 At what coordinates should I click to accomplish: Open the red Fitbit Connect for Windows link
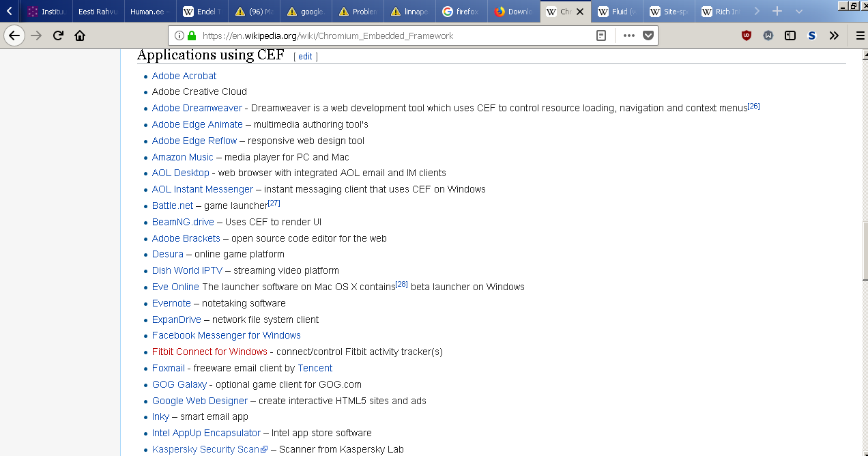click(209, 352)
